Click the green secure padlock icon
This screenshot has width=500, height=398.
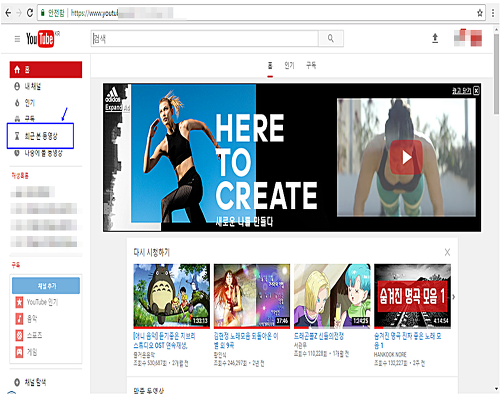pos(43,13)
